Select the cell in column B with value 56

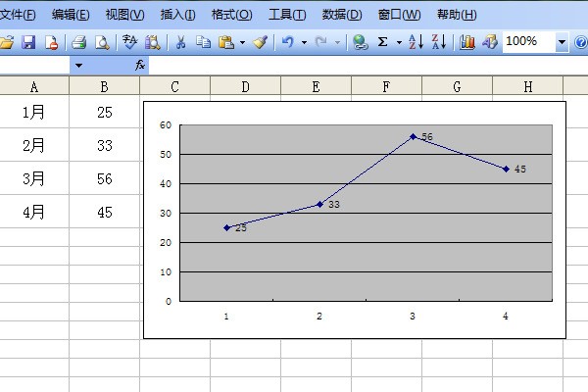pyautogui.click(x=104, y=178)
